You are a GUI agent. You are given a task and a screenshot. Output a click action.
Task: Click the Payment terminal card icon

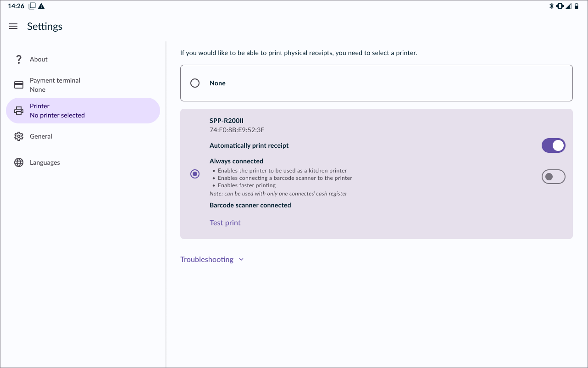click(x=19, y=85)
